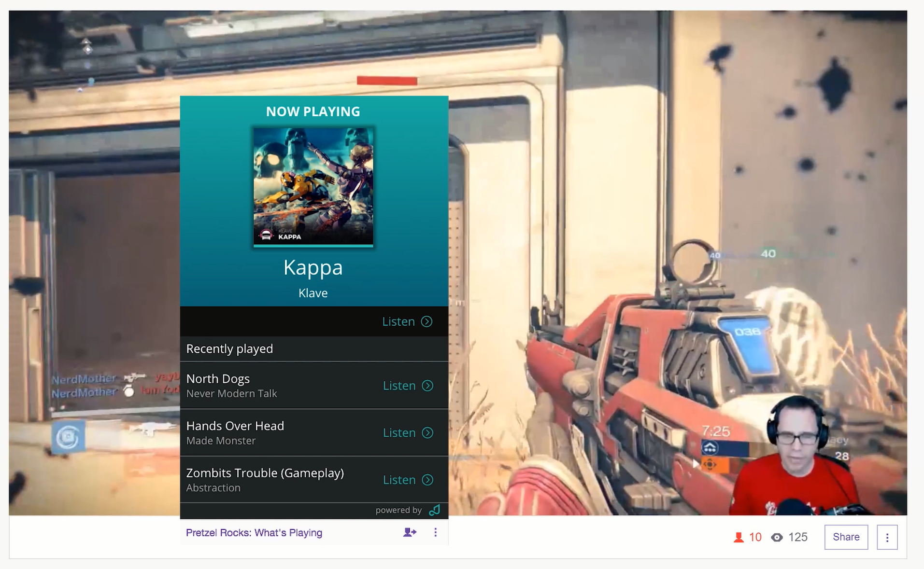Open Pretzel Rocks: What's Playing extension link
The image size is (924, 569).
tap(254, 533)
